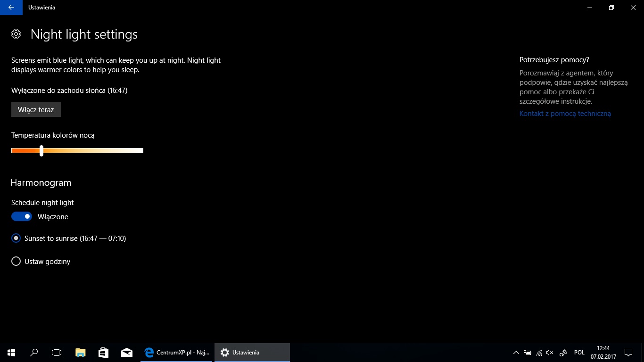Click Potrzebujesz pomocy? heading
Screen dimensions: 644x362
click(554, 60)
